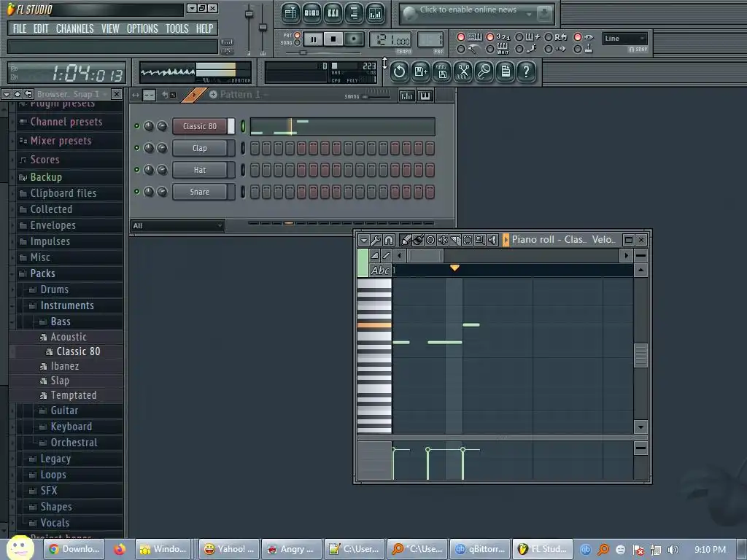Open the Browser window button
Screen dimensions: 747x560
point(354,13)
